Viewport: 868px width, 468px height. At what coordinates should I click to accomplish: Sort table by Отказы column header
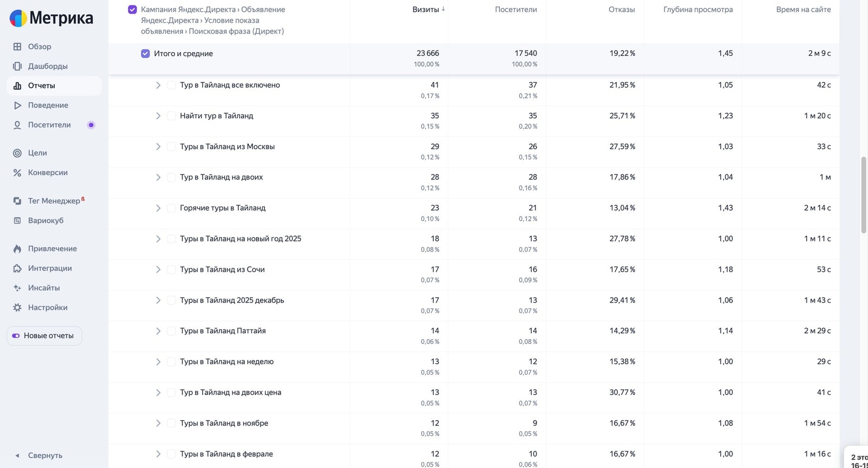[621, 10]
